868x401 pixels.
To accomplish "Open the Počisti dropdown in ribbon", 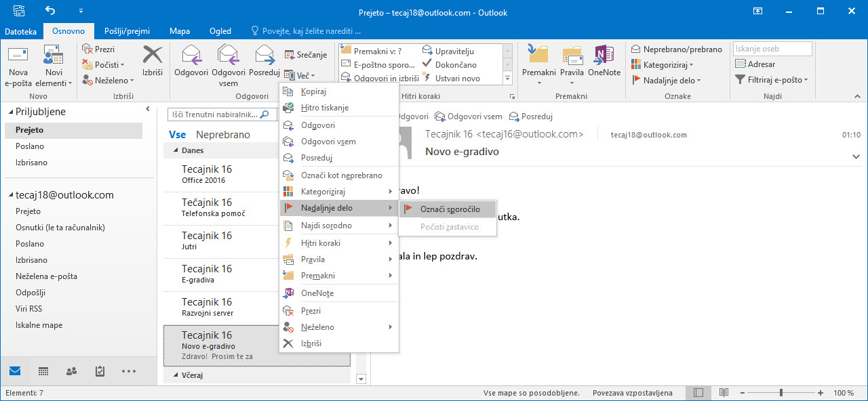I will coord(104,64).
